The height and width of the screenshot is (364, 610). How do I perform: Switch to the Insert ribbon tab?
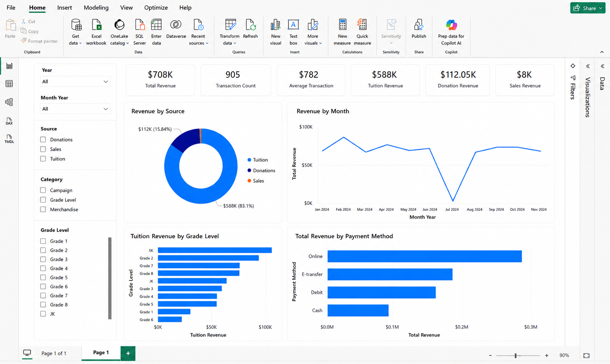point(65,8)
